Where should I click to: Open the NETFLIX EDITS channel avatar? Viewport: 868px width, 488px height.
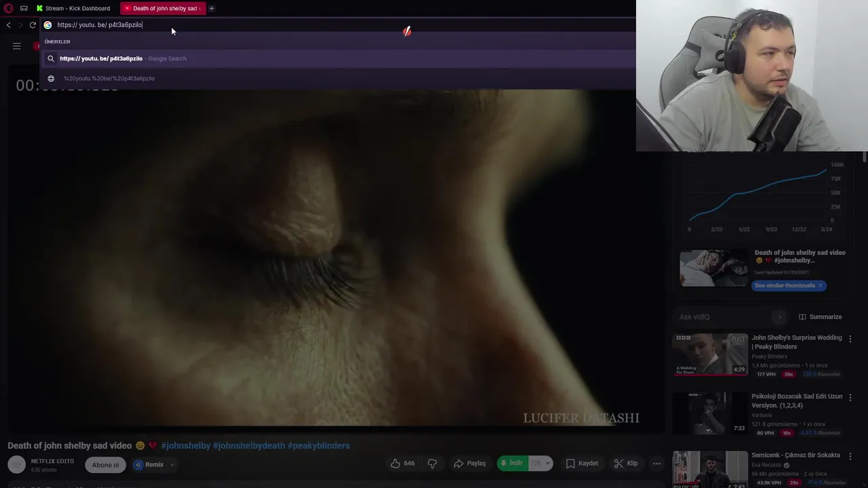point(17,464)
